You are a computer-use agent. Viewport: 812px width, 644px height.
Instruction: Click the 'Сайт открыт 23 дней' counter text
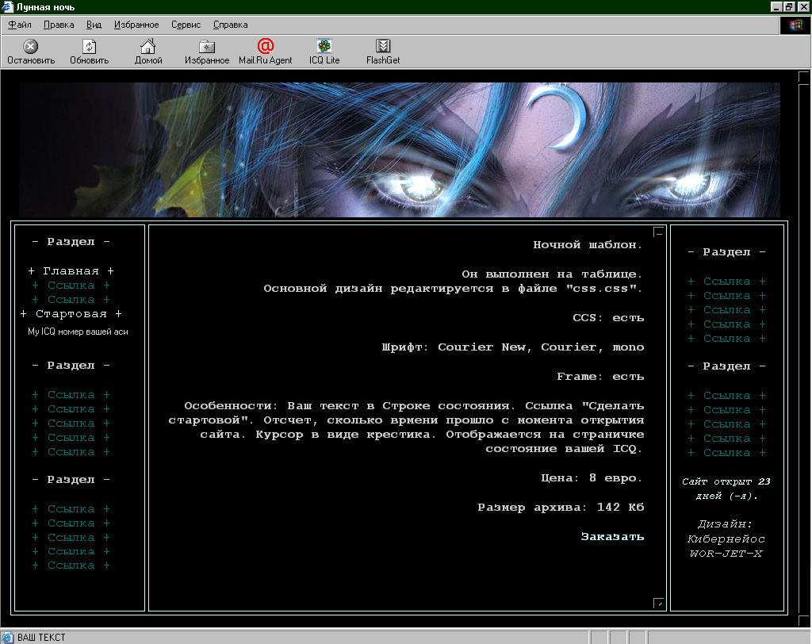click(x=726, y=489)
